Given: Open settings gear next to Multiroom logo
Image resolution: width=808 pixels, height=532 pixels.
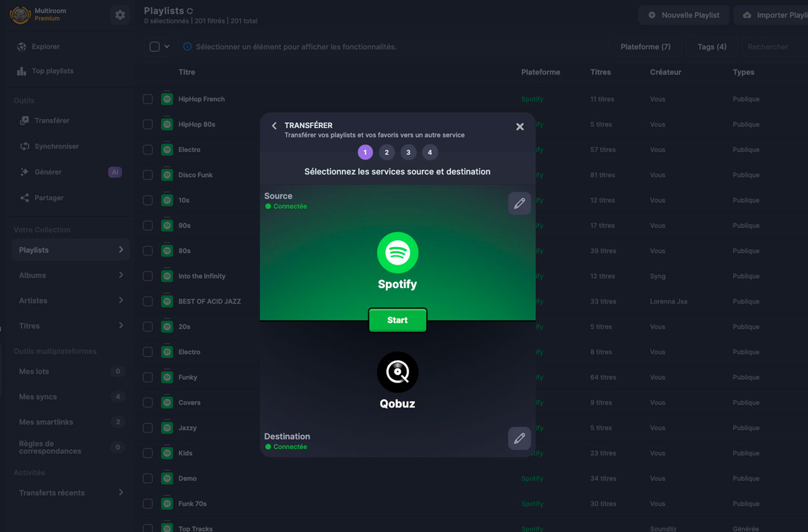Looking at the screenshot, I should click(120, 15).
